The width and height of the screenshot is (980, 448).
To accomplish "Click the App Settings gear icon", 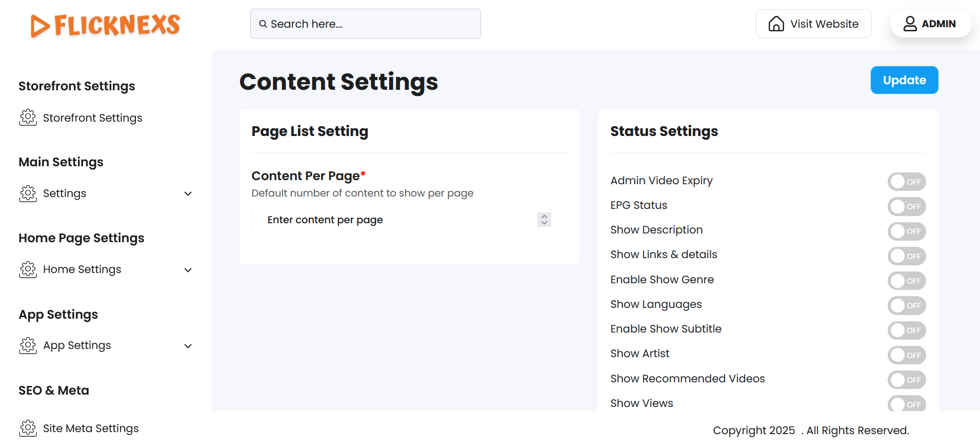I will point(28,345).
